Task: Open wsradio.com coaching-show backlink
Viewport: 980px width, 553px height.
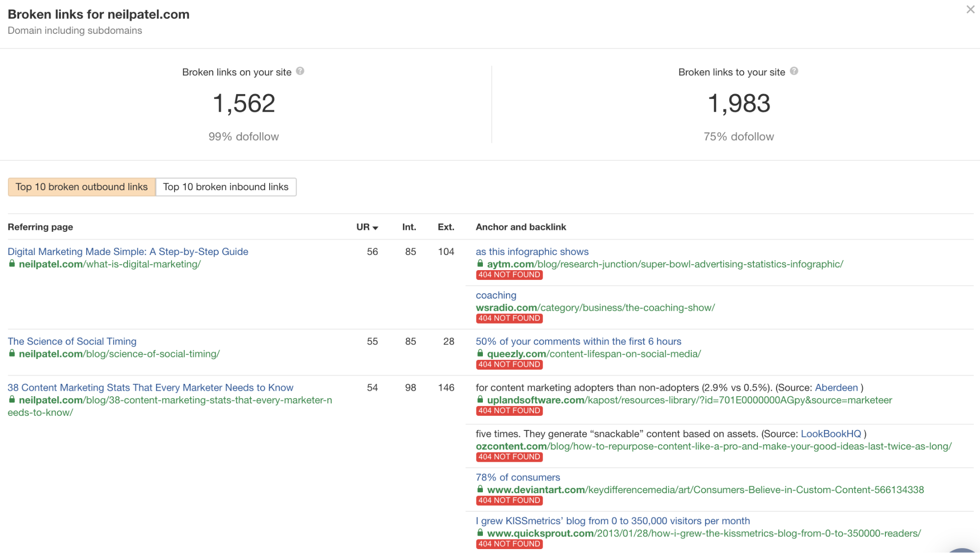Action: (595, 308)
